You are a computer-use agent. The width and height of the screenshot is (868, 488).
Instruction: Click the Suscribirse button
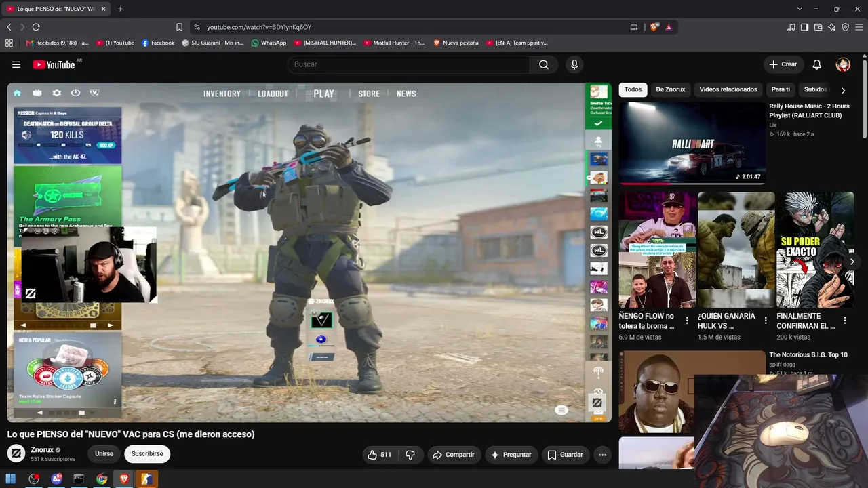[x=147, y=454]
